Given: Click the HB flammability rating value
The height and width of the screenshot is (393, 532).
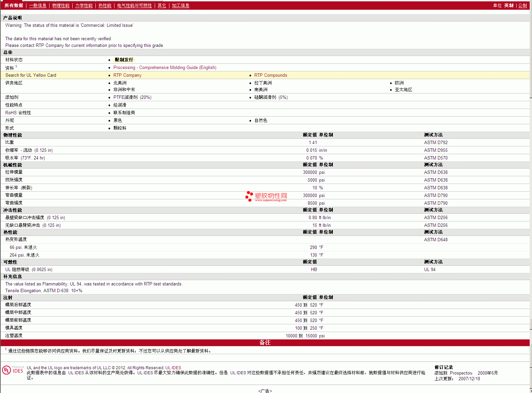Looking at the screenshot, I should (314, 269).
